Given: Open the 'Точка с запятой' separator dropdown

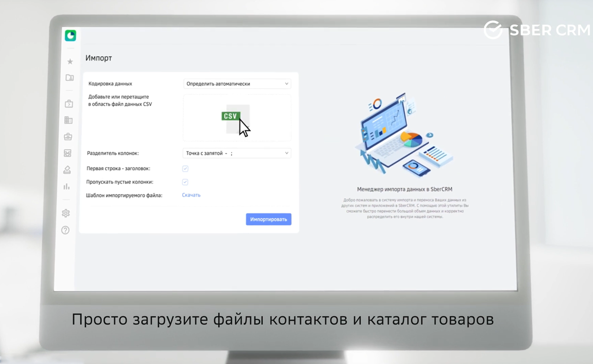Looking at the screenshot, I should click(237, 153).
